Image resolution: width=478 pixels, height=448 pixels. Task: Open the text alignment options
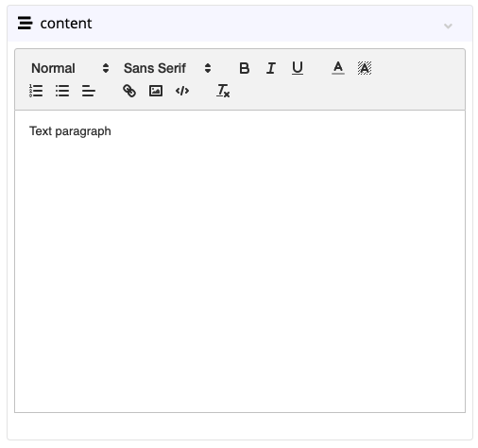click(x=89, y=91)
